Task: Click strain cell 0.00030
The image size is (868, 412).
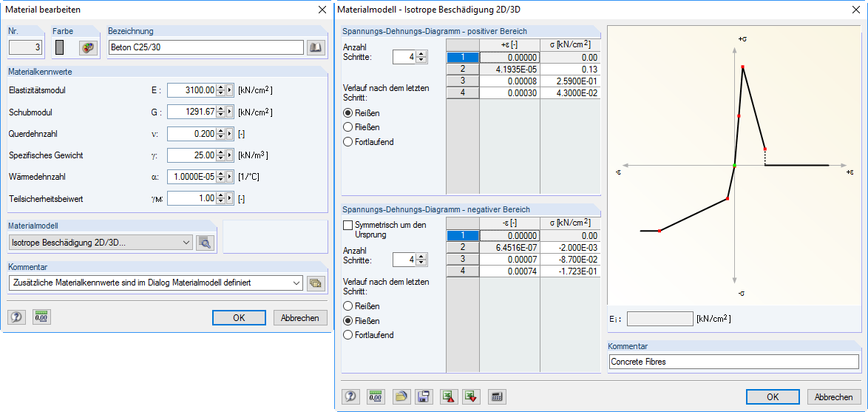Action: (x=510, y=92)
